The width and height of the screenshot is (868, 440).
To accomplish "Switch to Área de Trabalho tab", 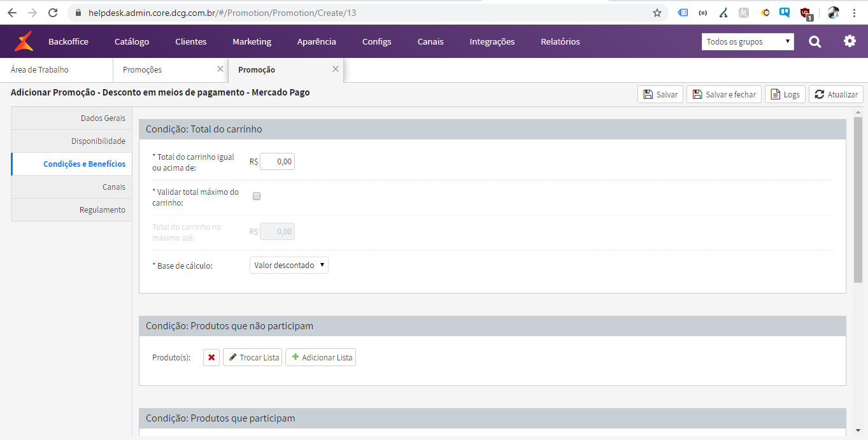I will click(56, 69).
